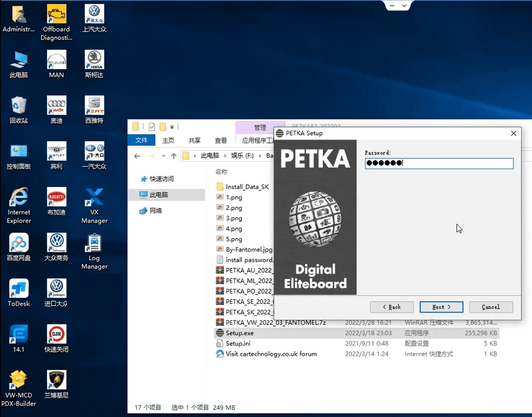The width and height of the screenshot is (532, 417).
Task: Open the 文件 (File) menu
Action: tap(141, 140)
